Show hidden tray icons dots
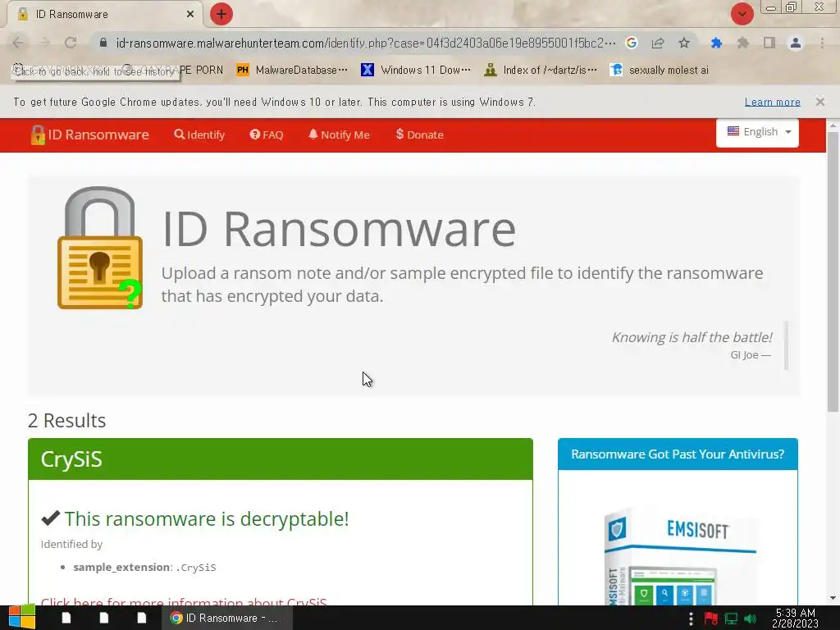Screen dimensions: 840x630 691,619
